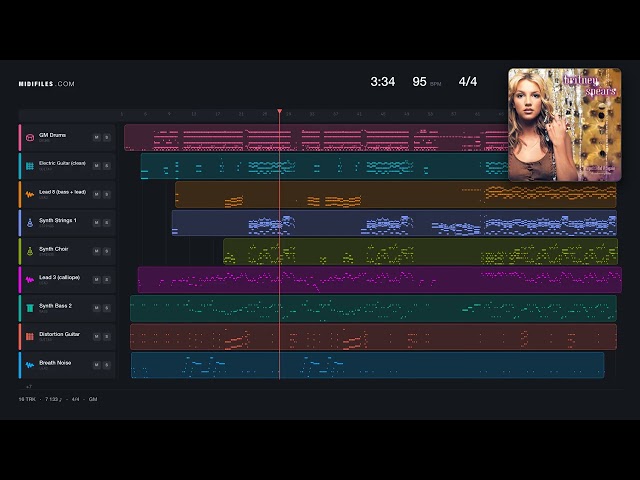Mute the Lead 8 (bass + lead) track
The image size is (640, 480).
pos(96,194)
